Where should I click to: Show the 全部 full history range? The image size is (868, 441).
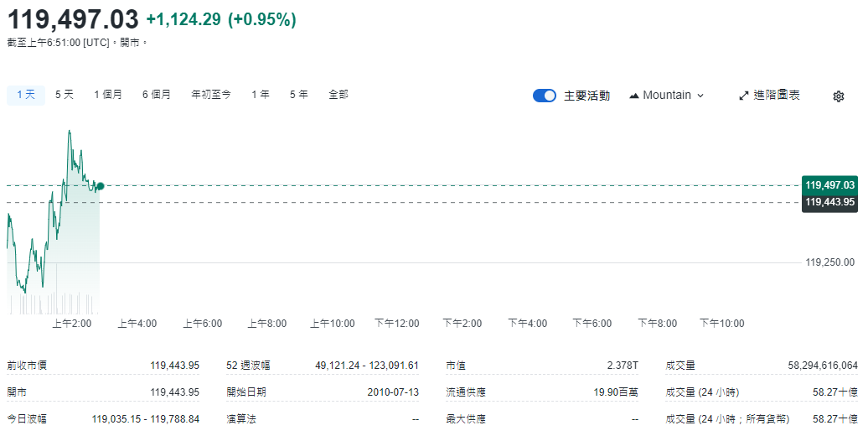338,95
